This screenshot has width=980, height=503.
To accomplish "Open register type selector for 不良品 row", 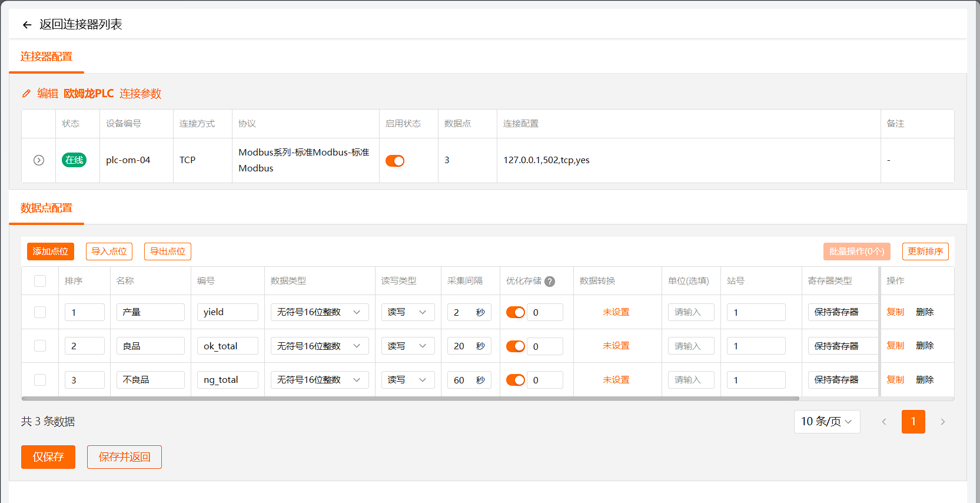I will pos(843,380).
